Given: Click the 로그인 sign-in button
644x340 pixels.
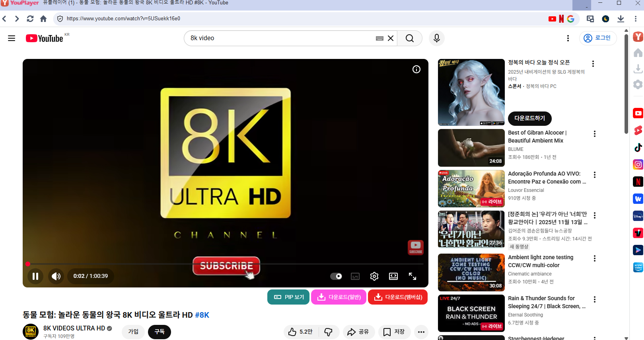Looking at the screenshot, I should point(597,38).
